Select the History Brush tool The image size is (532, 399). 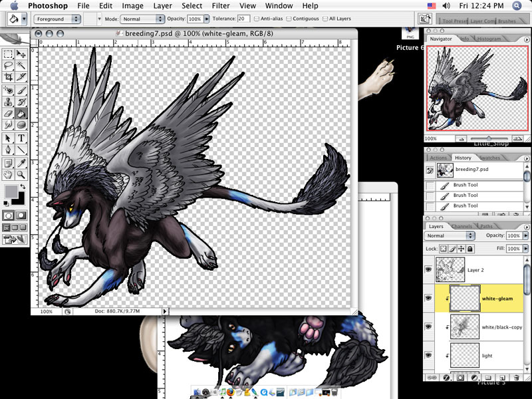[21, 102]
